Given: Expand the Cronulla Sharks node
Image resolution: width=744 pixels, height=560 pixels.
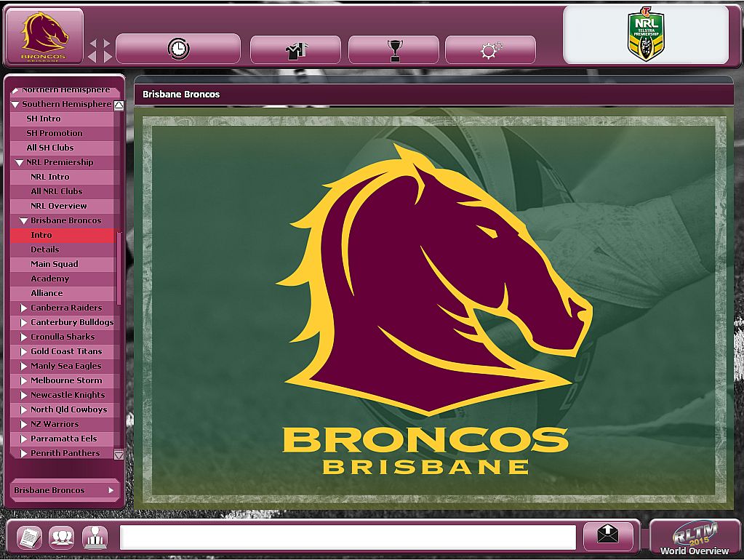Looking at the screenshot, I should click(24, 337).
